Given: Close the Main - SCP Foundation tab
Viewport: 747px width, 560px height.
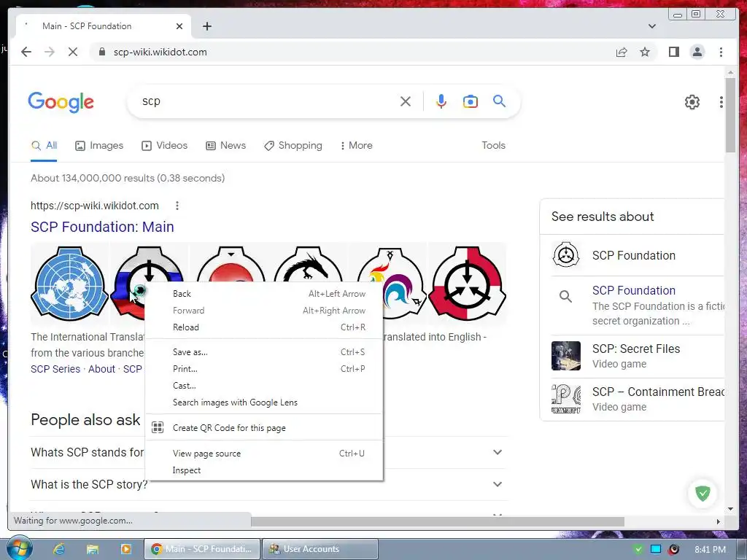Looking at the screenshot, I should (179, 26).
